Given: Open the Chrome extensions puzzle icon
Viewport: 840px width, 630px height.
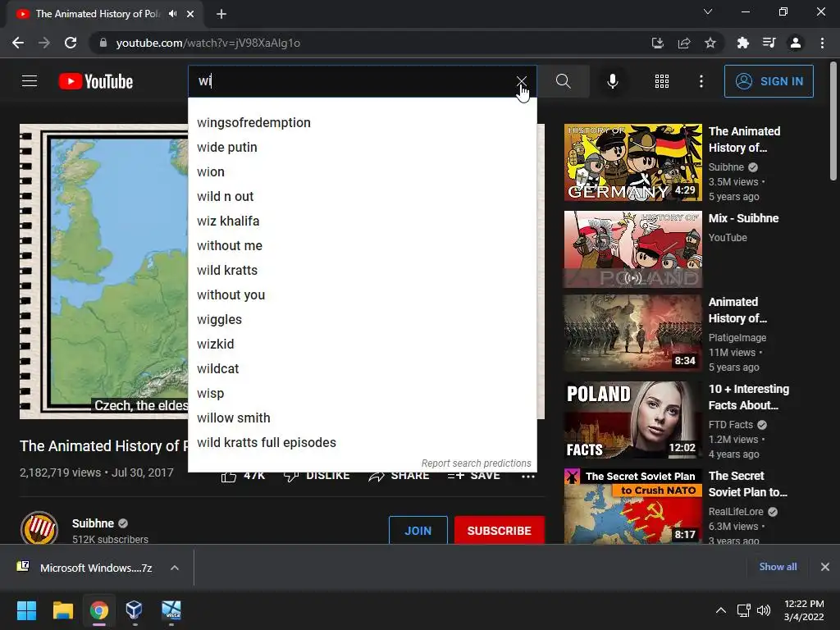Looking at the screenshot, I should click(x=742, y=43).
